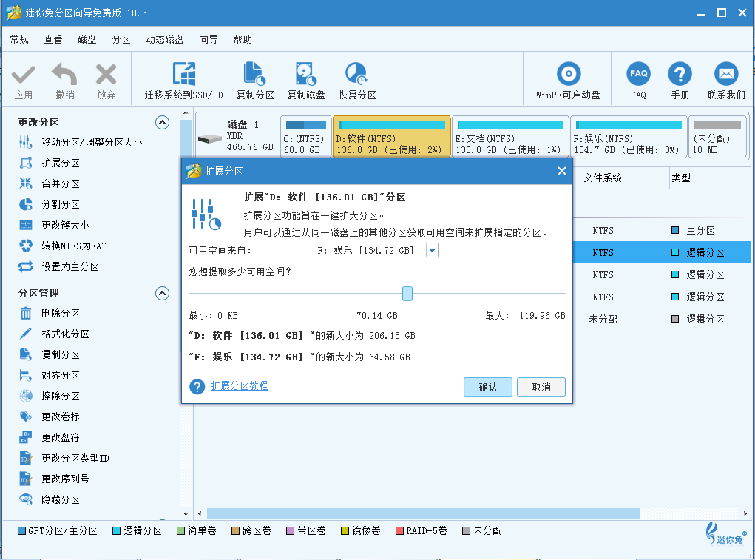Select 磁盘 1 disk entry

[237, 136]
